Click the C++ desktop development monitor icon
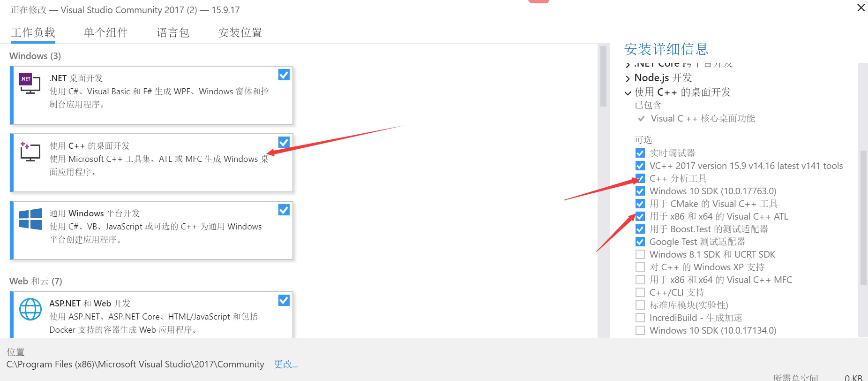The image size is (868, 381). (x=30, y=151)
